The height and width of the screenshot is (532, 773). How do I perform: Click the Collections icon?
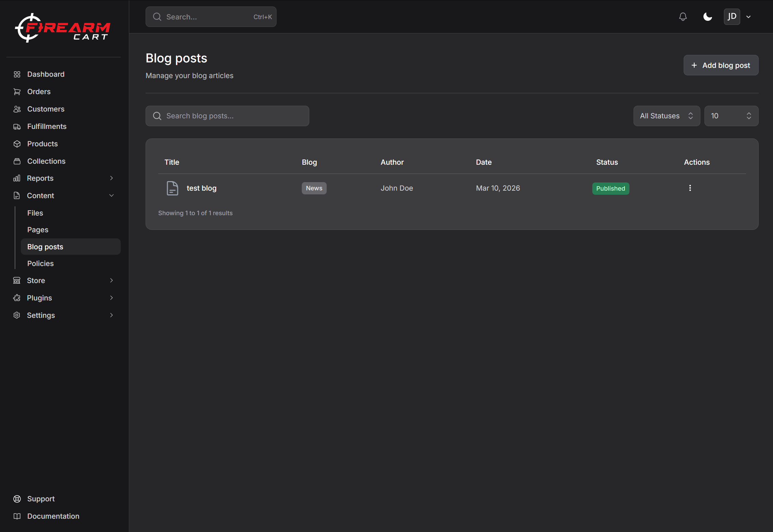point(17,161)
